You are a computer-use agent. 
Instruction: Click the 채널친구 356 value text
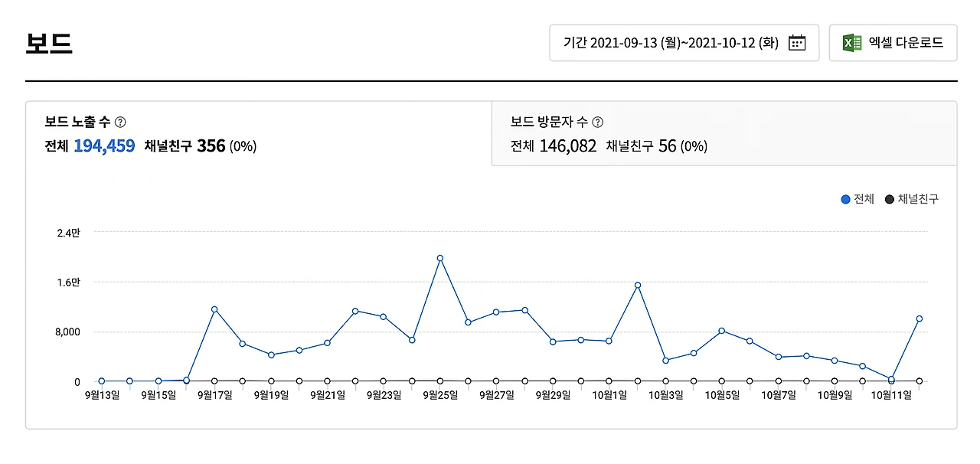point(185,145)
